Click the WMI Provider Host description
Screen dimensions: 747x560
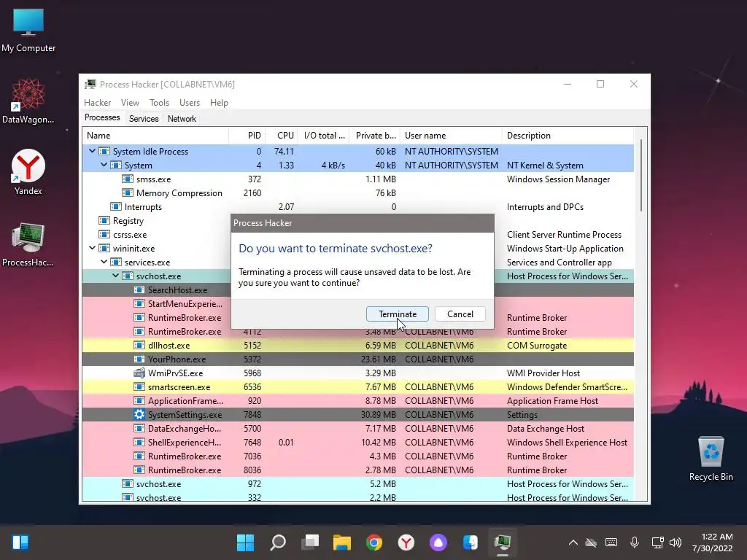pos(543,373)
